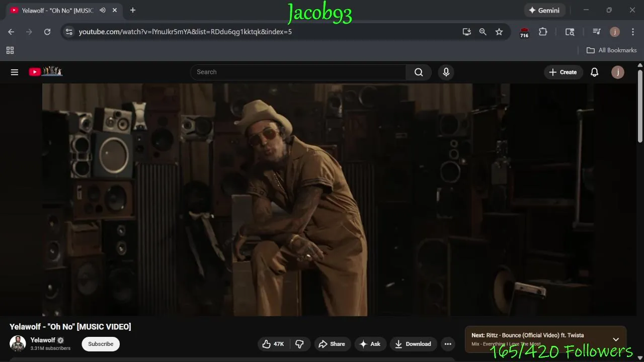Open the Chrome three-dot menu
The height and width of the screenshot is (362, 644).
pyautogui.click(x=632, y=32)
